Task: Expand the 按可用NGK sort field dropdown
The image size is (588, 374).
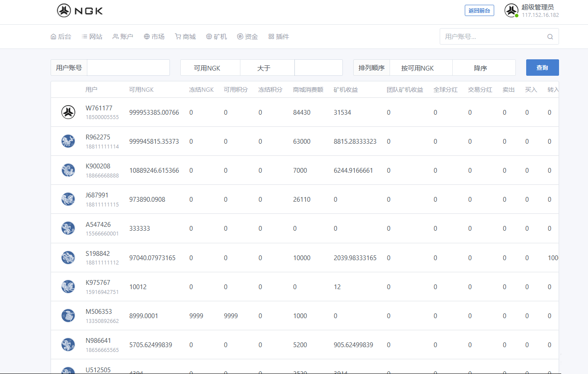Action: pos(421,68)
